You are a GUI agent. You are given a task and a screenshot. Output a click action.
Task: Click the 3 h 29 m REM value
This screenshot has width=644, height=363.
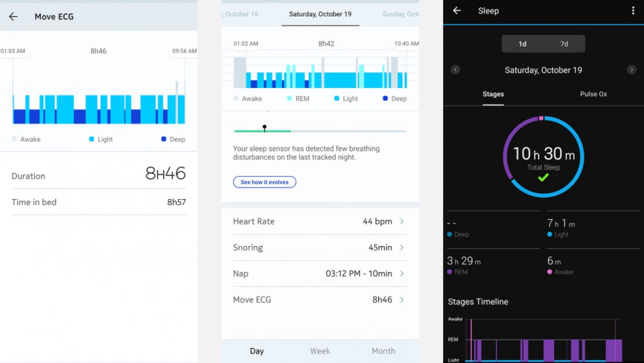coord(464,261)
